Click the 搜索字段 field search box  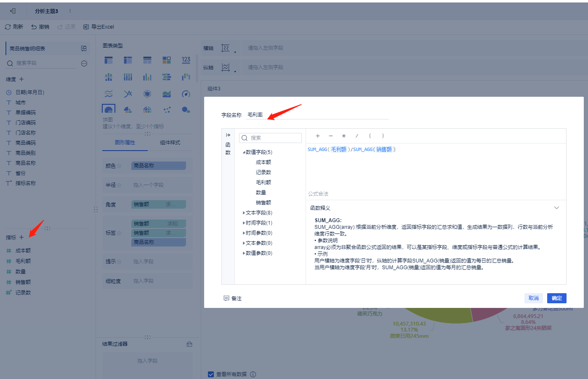(x=41, y=63)
